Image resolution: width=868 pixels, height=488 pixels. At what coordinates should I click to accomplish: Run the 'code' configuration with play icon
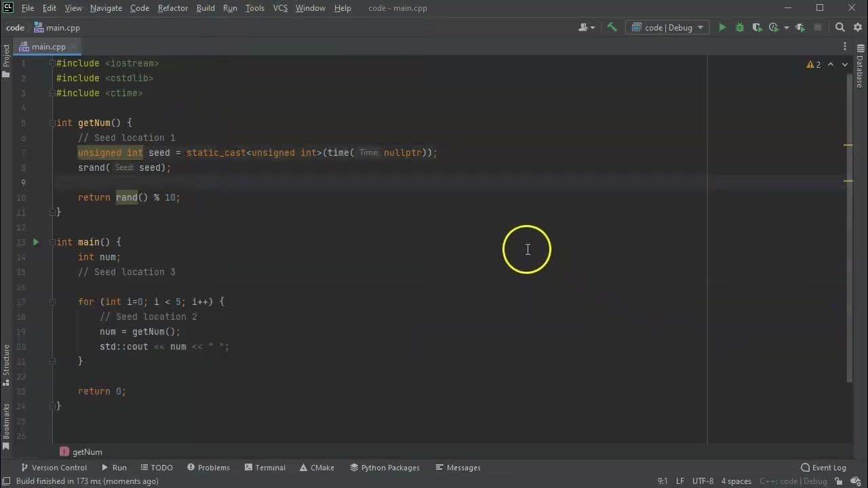[722, 28]
